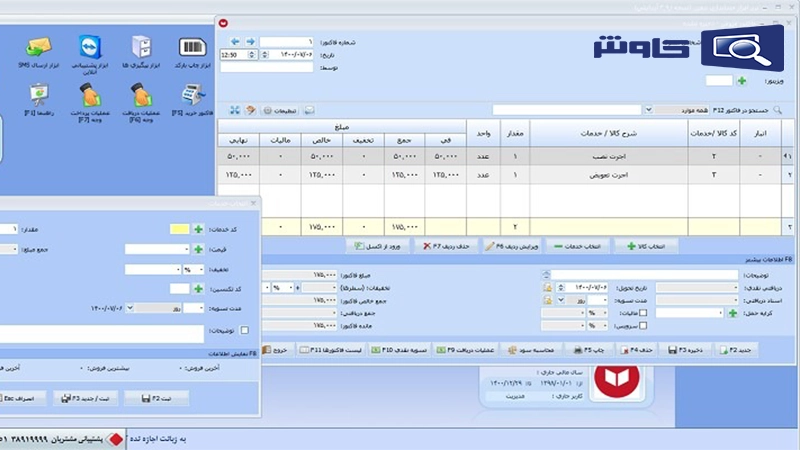Click green plus beside shipping cost field
800x450 pixels.
(733, 313)
